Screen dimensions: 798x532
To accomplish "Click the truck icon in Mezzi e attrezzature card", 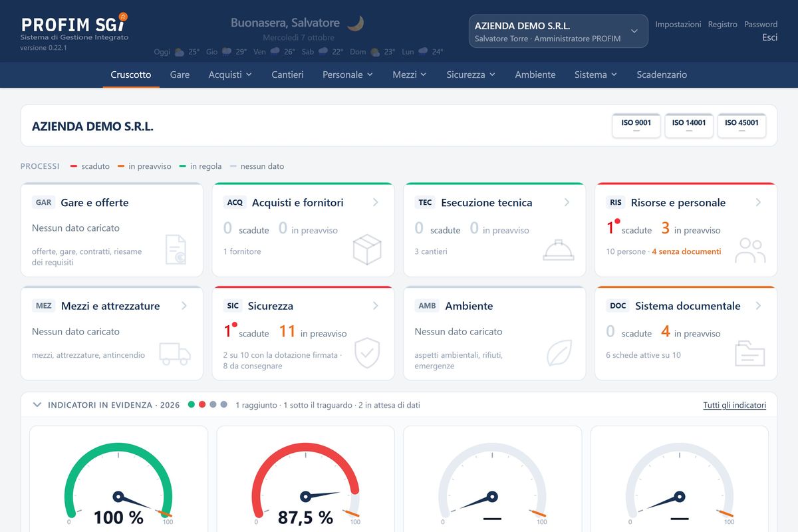I will [175, 354].
